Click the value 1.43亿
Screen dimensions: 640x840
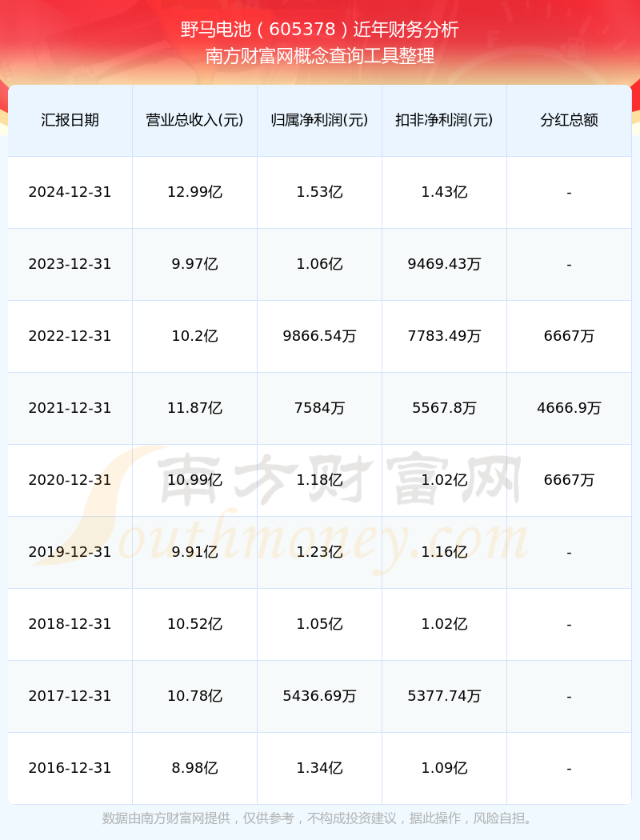coord(445,192)
